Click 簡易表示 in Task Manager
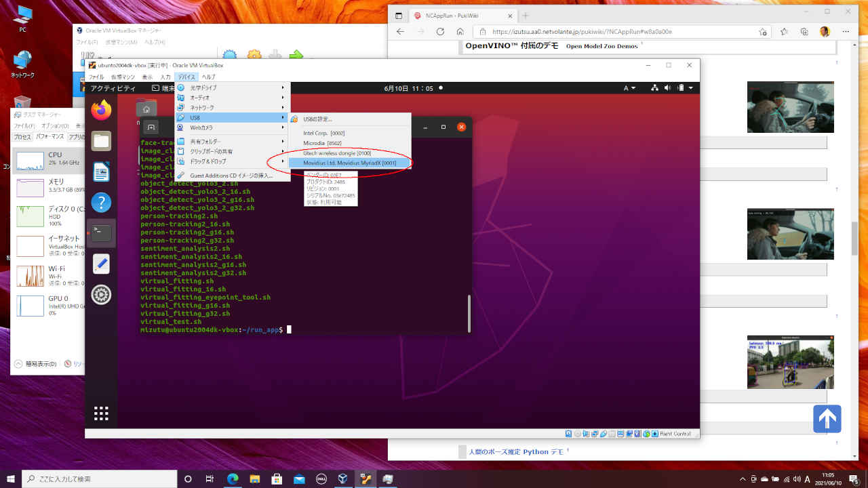Viewport: 868px width, 488px height. (x=37, y=364)
